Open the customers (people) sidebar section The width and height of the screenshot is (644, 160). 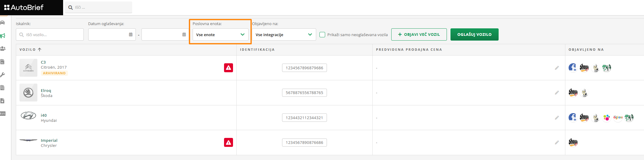click(x=3, y=48)
